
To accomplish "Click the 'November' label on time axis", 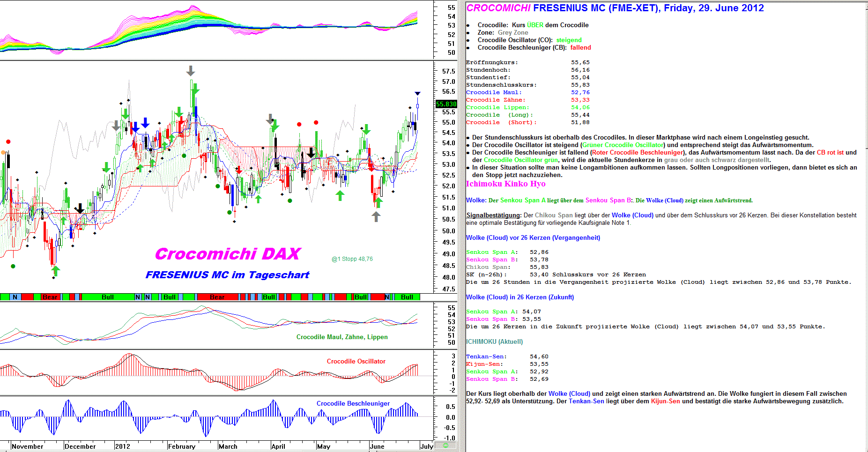I will point(28,446).
